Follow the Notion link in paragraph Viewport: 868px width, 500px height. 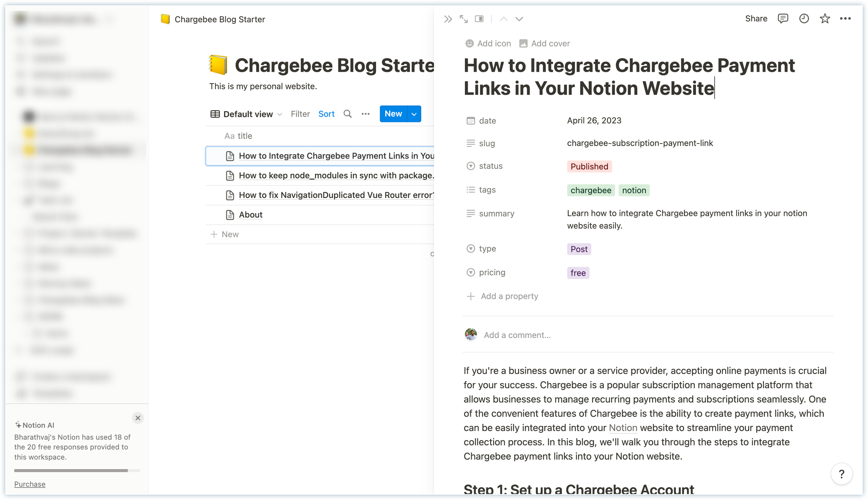point(622,428)
